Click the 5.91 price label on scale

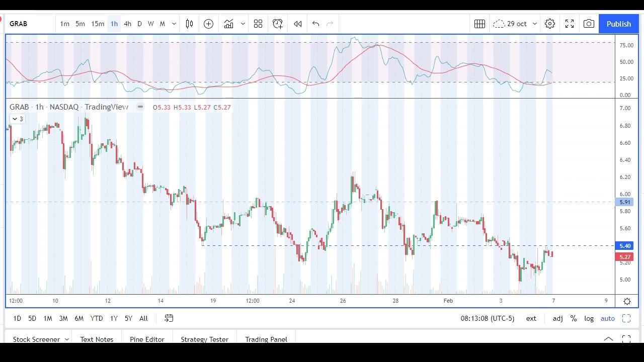(x=624, y=202)
